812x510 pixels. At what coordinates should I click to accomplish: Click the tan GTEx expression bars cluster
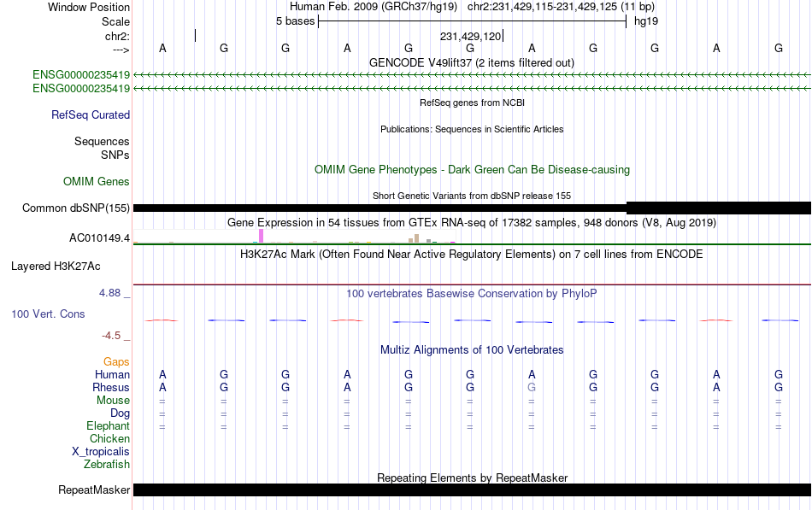(x=414, y=238)
